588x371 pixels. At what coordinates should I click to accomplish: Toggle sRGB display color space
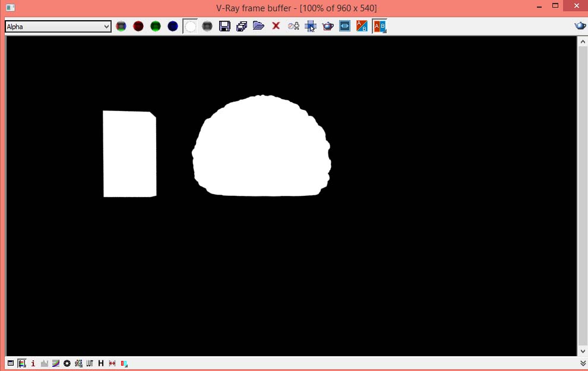[78, 363]
